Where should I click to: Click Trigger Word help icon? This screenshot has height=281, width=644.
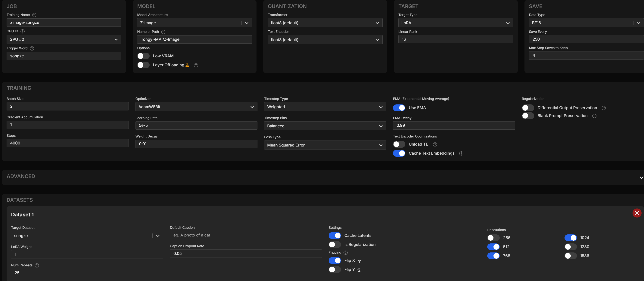pos(32,48)
